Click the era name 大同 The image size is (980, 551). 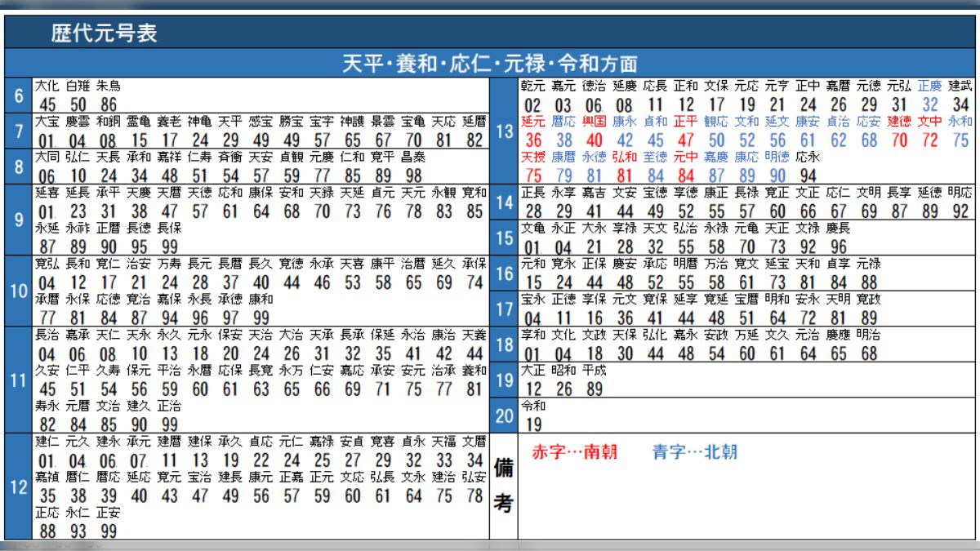(47, 157)
